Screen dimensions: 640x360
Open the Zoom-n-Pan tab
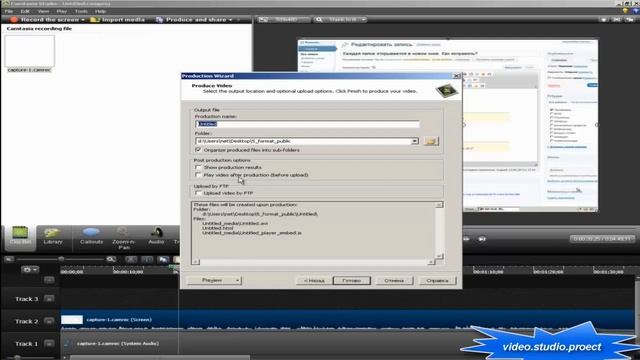[x=124, y=238]
